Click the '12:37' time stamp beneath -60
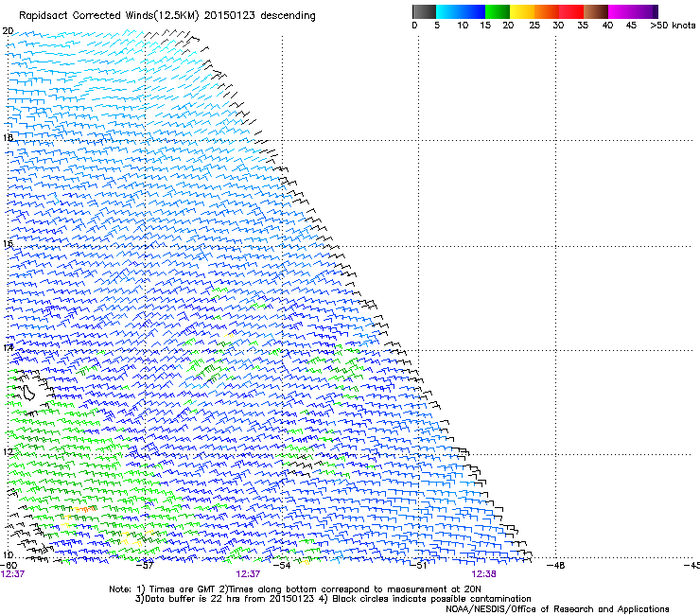Image resolution: width=700 pixels, height=615 pixels. 12,574
